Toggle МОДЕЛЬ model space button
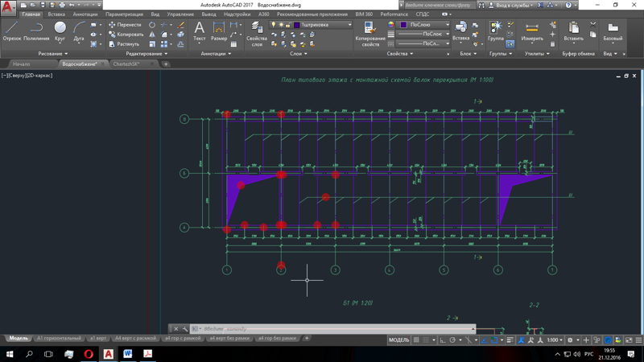The width and height of the screenshot is (644, 362). tap(398, 339)
